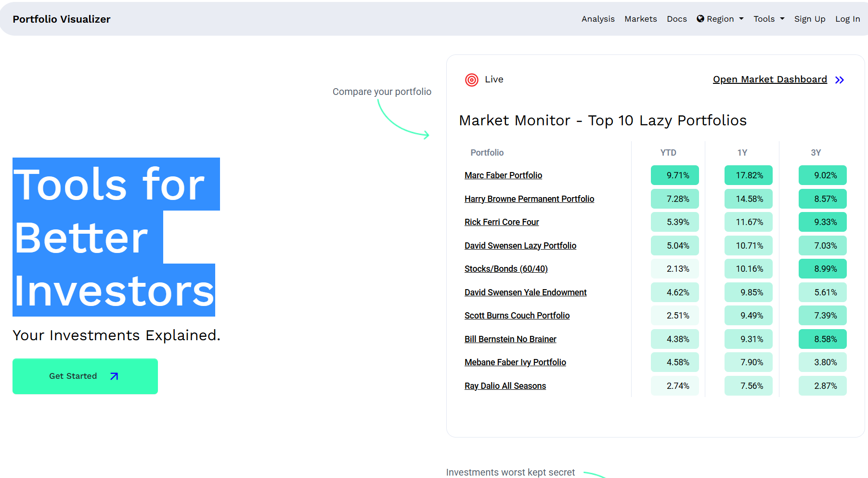Open the Analysis menu item
Image resolution: width=868 pixels, height=478 pixels.
(x=598, y=19)
